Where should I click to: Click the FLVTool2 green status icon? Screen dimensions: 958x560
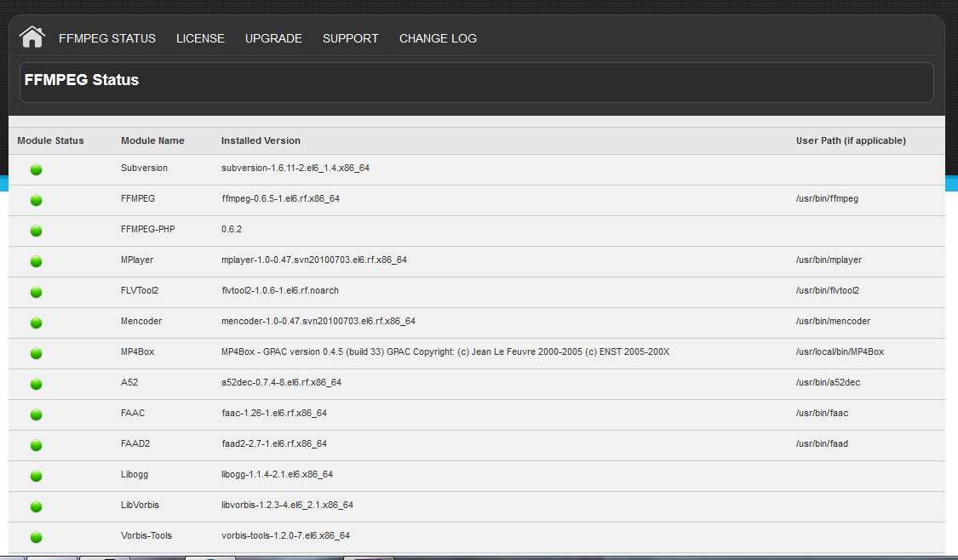[x=37, y=292]
